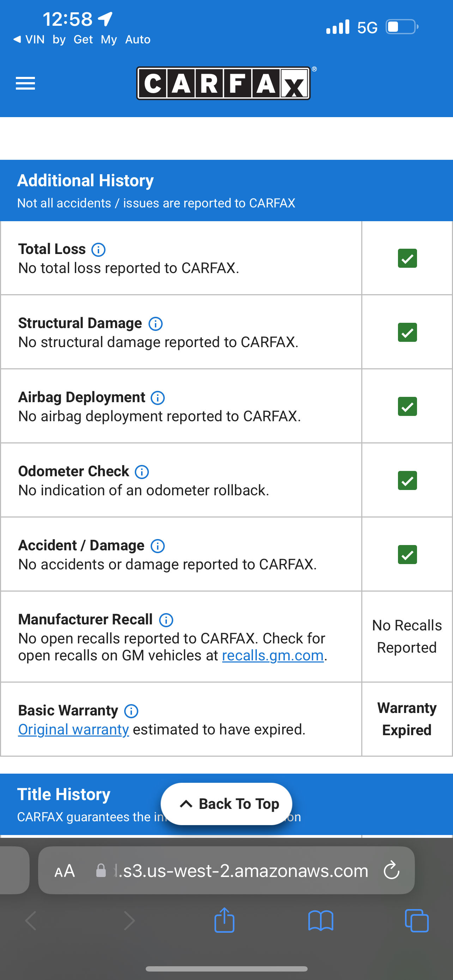453x980 pixels.
Task: Click the Total Loss green checkmark
Action: pyautogui.click(x=407, y=258)
